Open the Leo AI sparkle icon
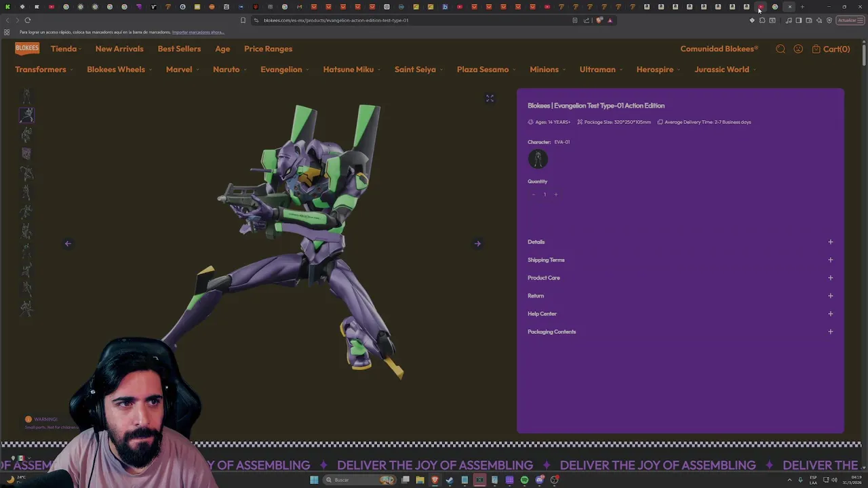 click(819, 20)
